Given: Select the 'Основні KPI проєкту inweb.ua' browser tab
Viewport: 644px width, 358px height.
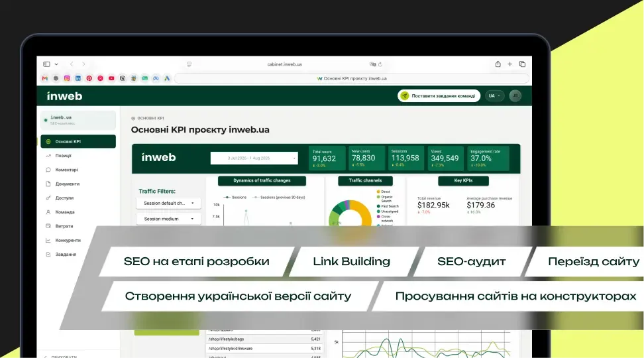Looking at the screenshot, I should (352, 78).
